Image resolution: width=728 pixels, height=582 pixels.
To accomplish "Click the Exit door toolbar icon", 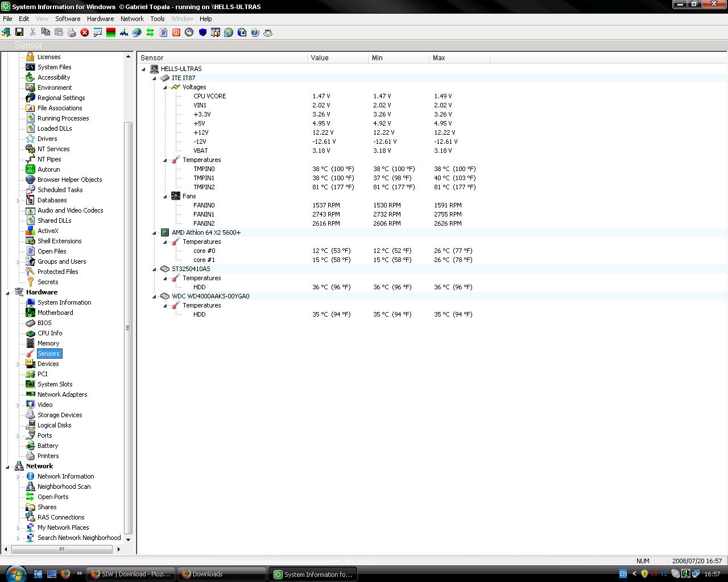I will 6,32.
